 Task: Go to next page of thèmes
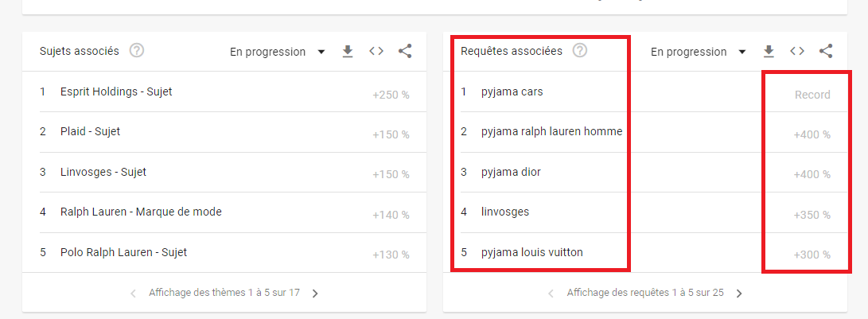(315, 294)
